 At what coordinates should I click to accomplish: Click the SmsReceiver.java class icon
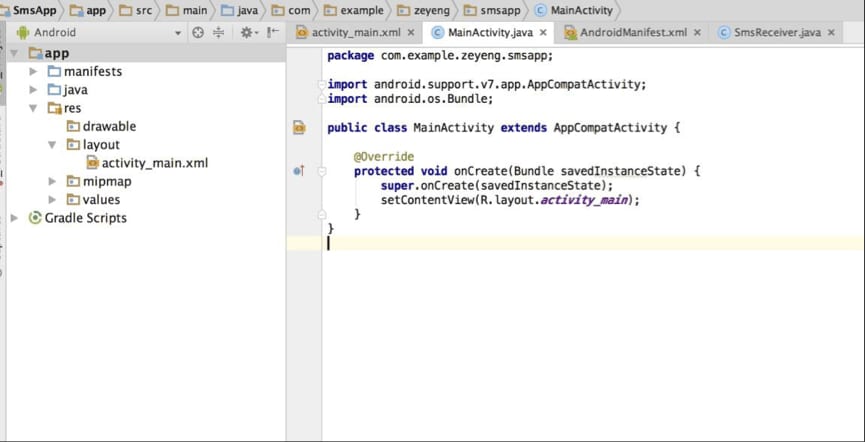[x=724, y=33]
